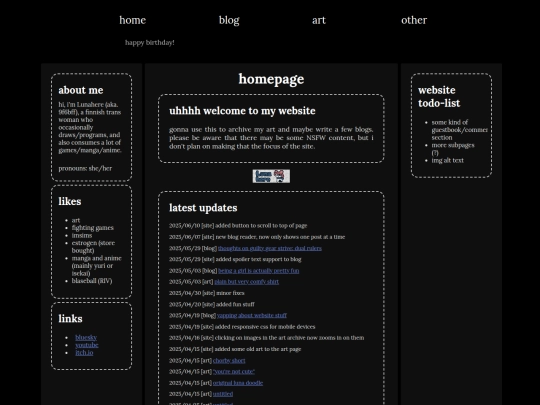This screenshot has height=405, width=540.
Task: Click 'added button to scroll to top of page' entry
Action: tap(238, 226)
